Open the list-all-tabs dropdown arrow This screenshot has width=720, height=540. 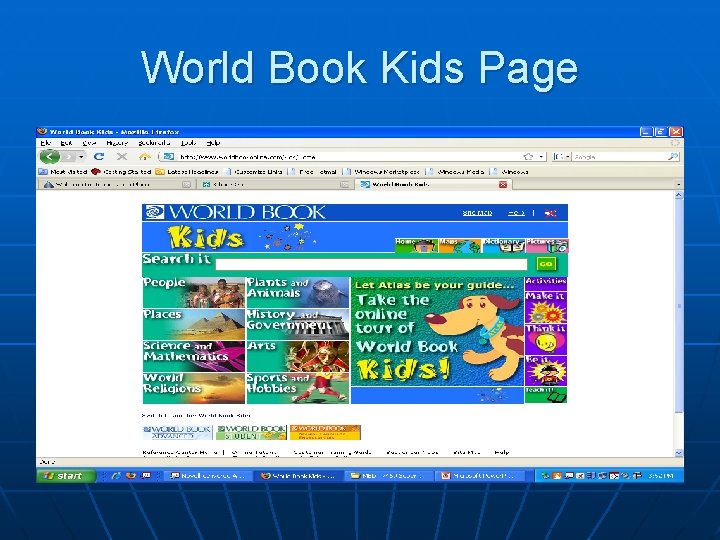(x=679, y=185)
